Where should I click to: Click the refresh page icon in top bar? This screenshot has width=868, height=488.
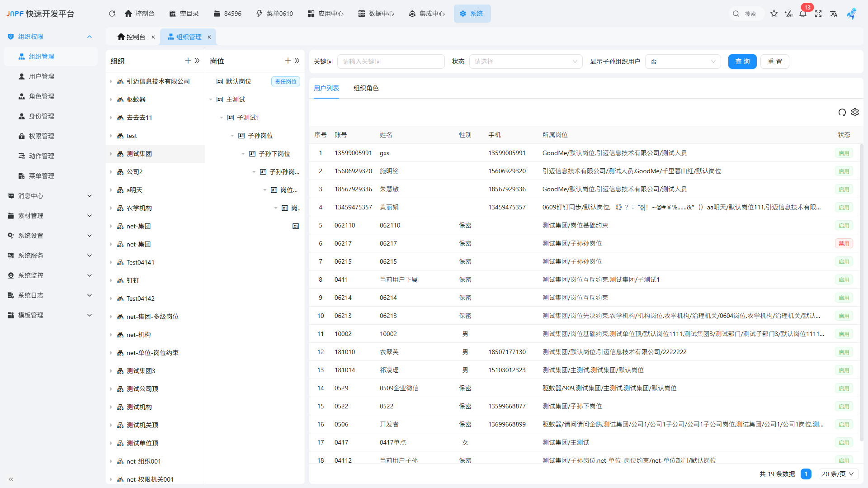click(112, 14)
